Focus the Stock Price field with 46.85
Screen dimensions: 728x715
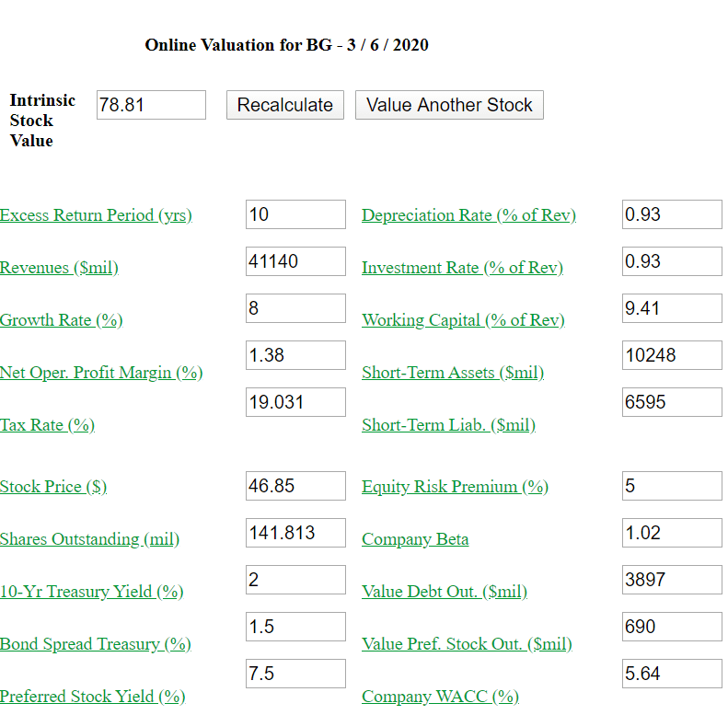[295, 486]
